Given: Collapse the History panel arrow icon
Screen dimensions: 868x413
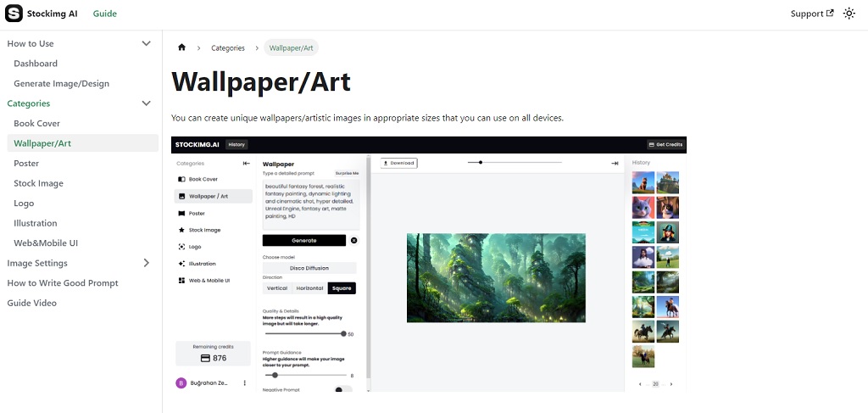Looking at the screenshot, I should [x=615, y=164].
